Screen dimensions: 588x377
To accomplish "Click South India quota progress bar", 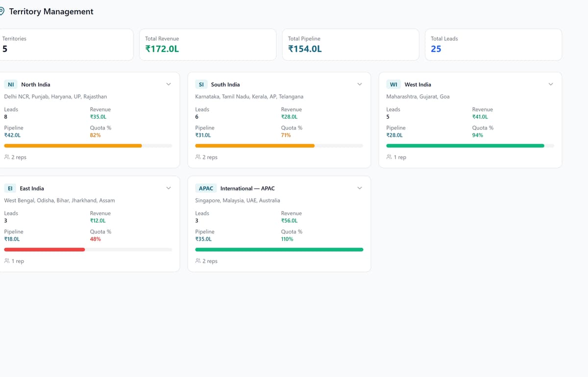I will coord(279,146).
